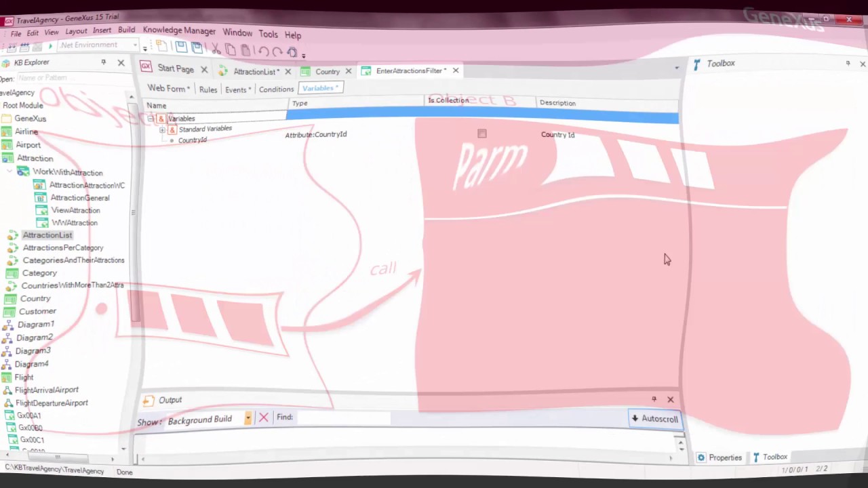Viewport: 868px width, 488px height.
Task: Click the Undo arrow icon
Action: 263,51
